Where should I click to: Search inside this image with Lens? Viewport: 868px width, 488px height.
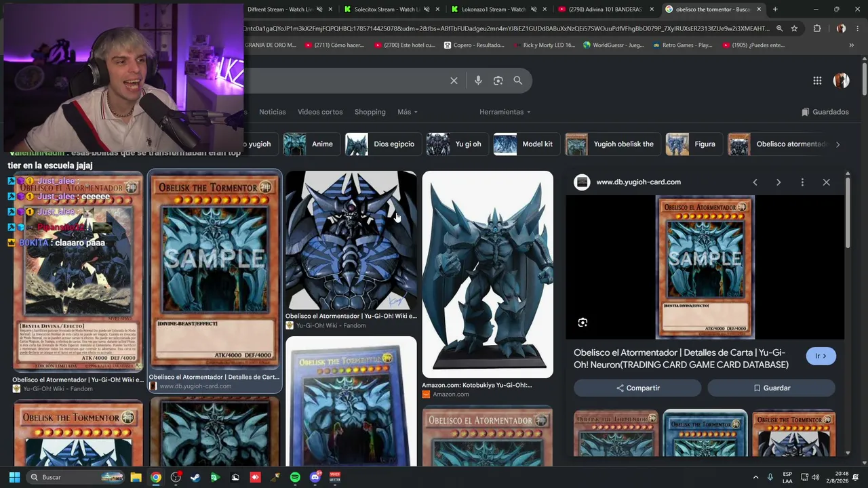[583, 323]
